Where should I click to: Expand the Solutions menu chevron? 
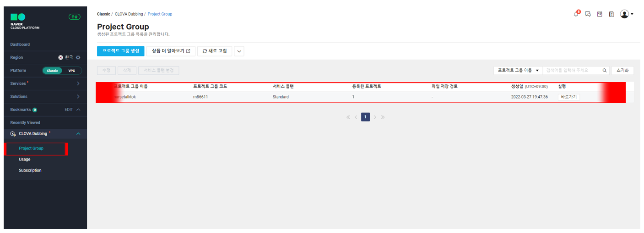coord(78,97)
